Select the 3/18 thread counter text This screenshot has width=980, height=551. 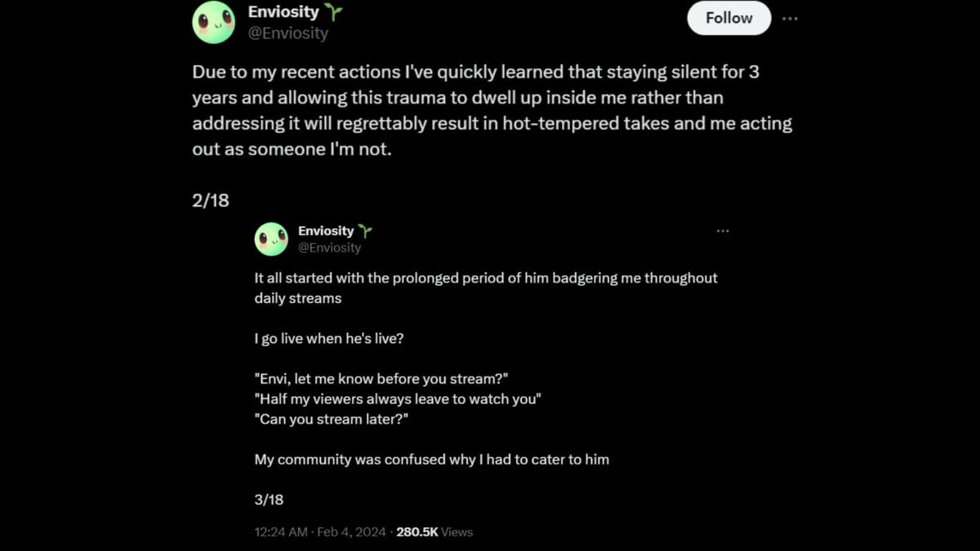coord(269,499)
